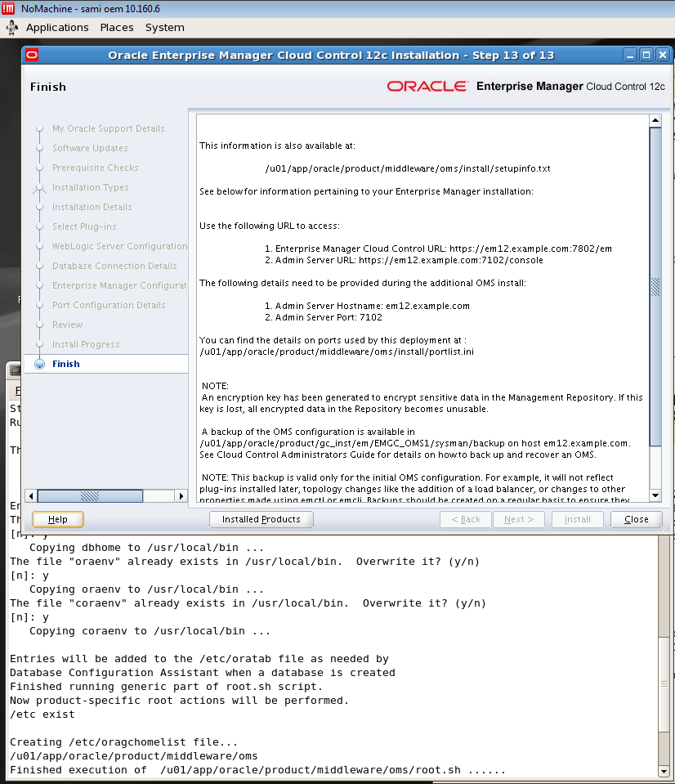Click the info pane vertical scrollbar thumb
675x784 pixels.
(655, 286)
